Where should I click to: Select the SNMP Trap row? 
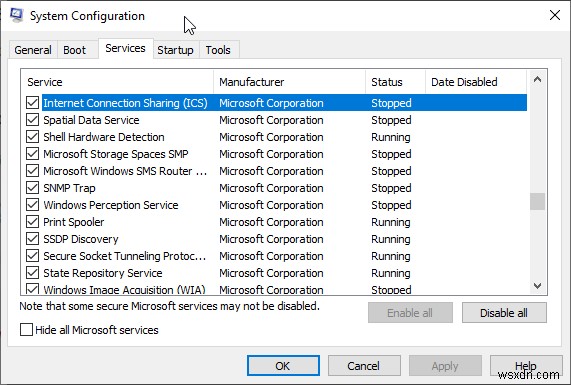pyautogui.click(x=276, y=188)
